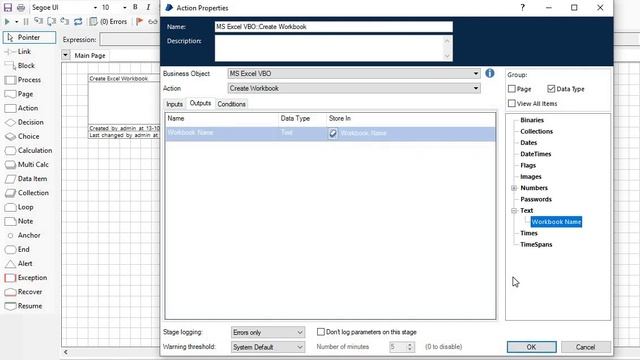Open the Warning threshold dropdown

click(268, 347)
